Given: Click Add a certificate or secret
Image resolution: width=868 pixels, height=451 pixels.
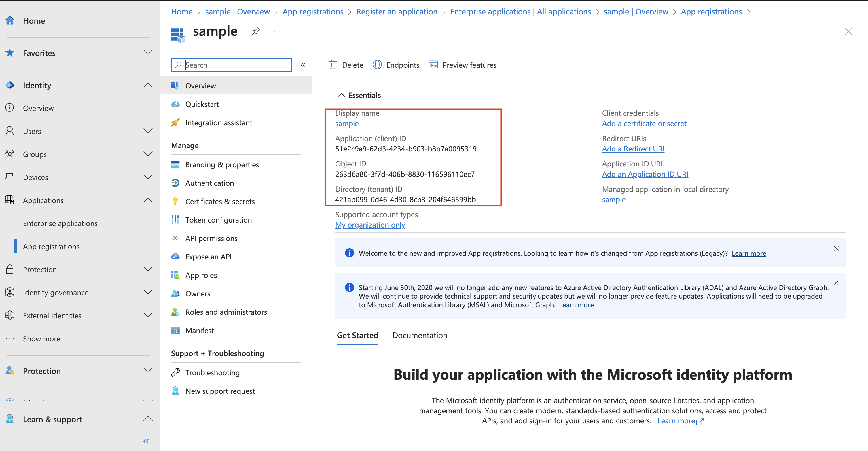Looking at the screenshot, I should (x=644, y=124).
